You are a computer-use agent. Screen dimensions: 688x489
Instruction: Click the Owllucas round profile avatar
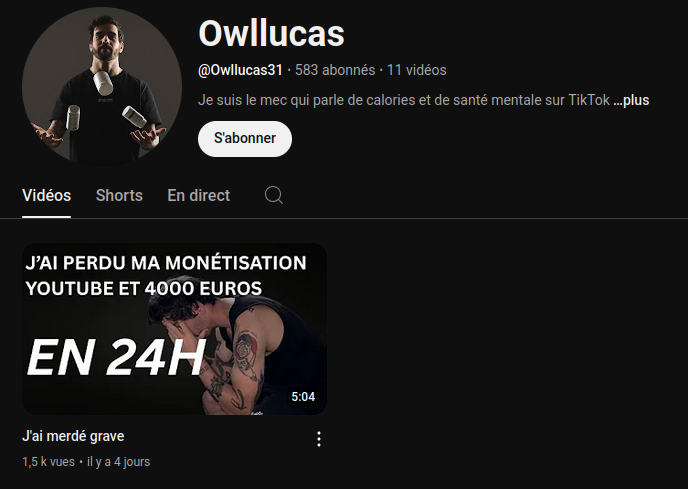[x=102, y=86]
